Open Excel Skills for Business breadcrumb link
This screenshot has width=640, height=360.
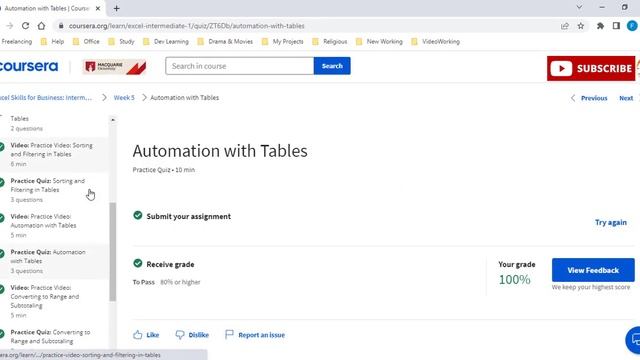coord(46,98)
